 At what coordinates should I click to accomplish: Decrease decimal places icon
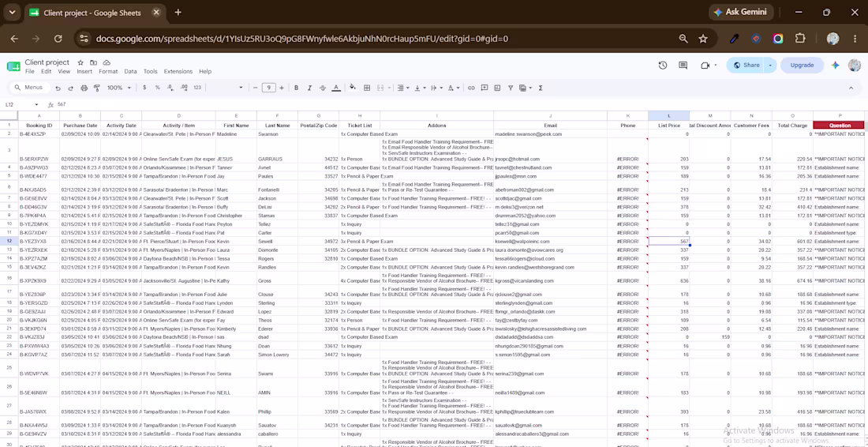click(x=170, y=88)
